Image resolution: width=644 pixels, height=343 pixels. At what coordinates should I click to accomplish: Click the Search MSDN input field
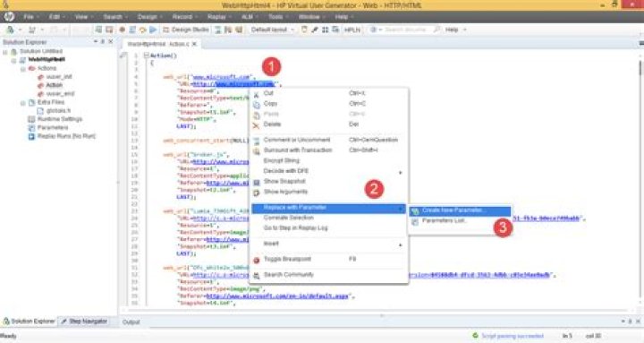coord(405,30)
